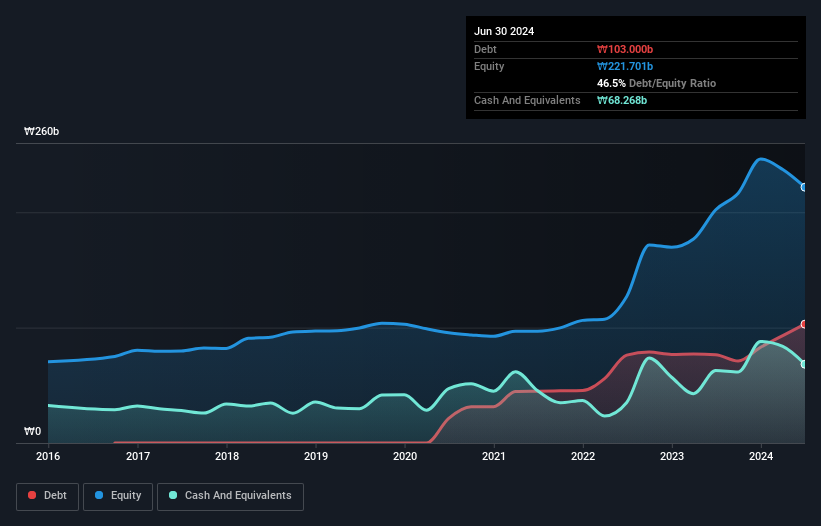Click the blue dot in Equity legend
This screenshot has width=821, height=526.
[x=99, y=495]
